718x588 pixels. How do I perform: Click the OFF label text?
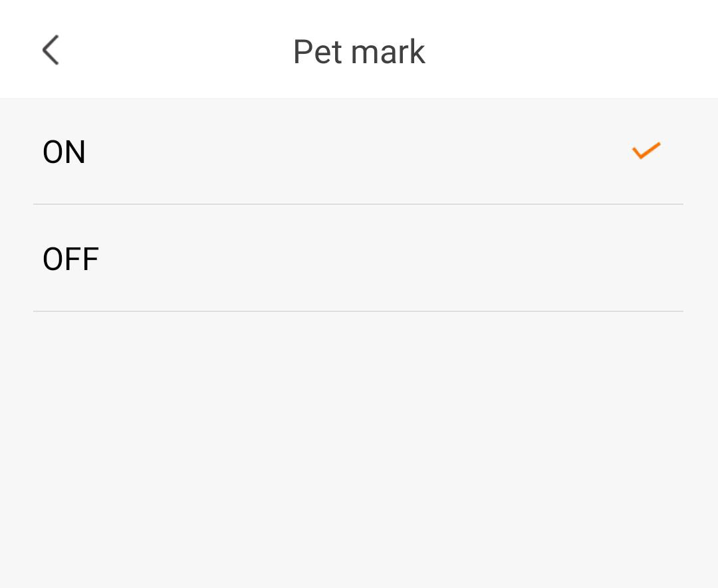pyautogui.click(x=70, y=259)
